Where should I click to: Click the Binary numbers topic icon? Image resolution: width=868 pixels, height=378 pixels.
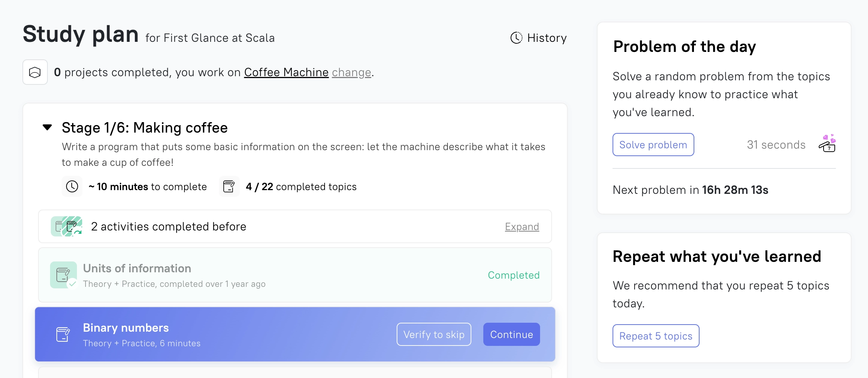point(63,334)
